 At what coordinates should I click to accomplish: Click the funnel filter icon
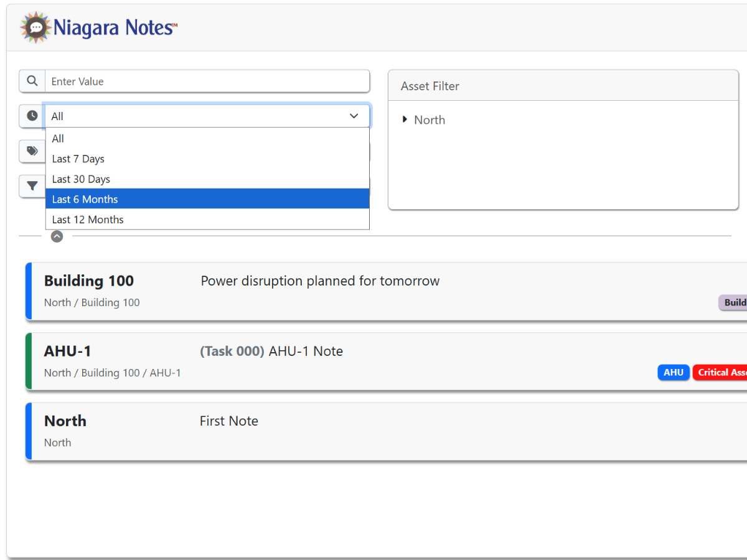tap(32, 186)
